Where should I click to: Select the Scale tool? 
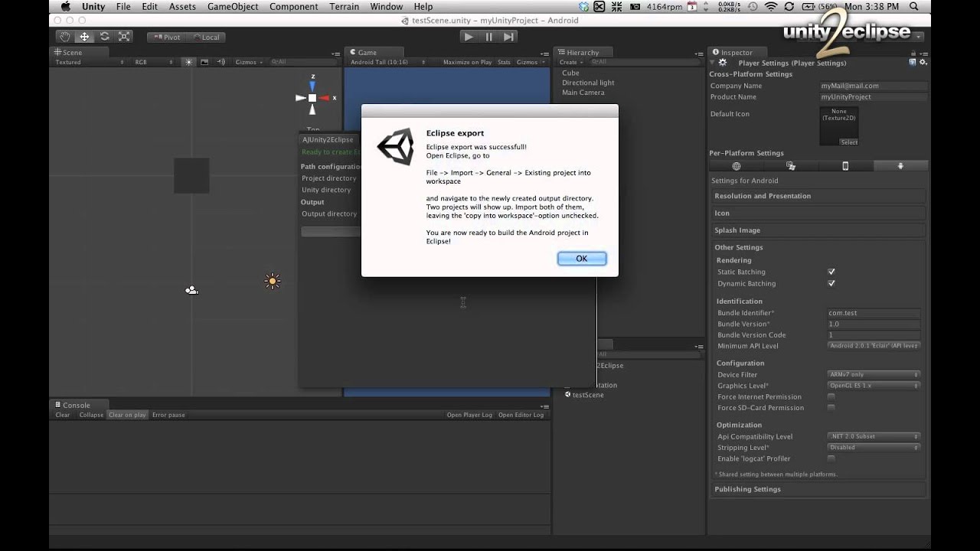(124, 37)
